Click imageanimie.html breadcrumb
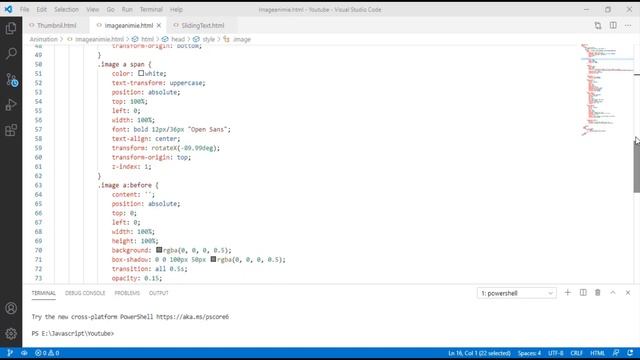 [x=99, y=40]
